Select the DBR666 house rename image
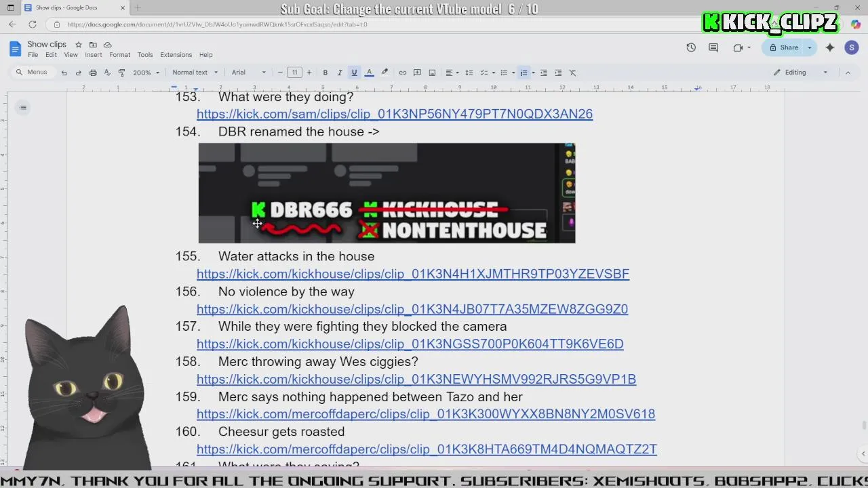This screenshot has height=488, width=868. (x=387, y=193)
